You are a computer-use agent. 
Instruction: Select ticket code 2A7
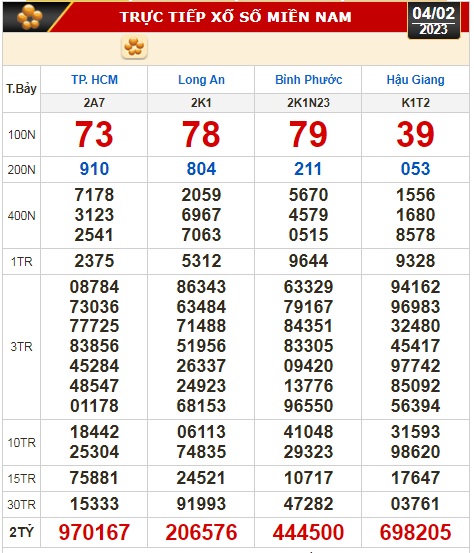tap(94, 103)
